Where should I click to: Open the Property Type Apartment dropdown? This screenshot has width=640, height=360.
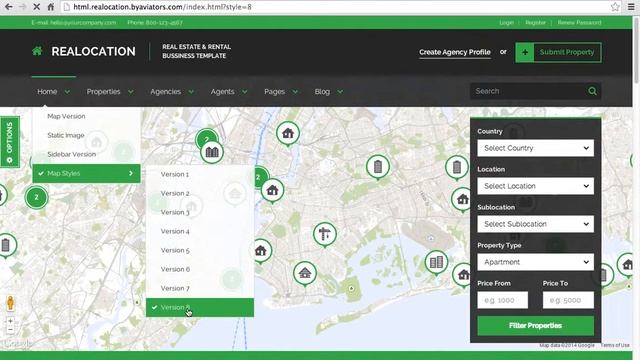(x=536, y=262)
